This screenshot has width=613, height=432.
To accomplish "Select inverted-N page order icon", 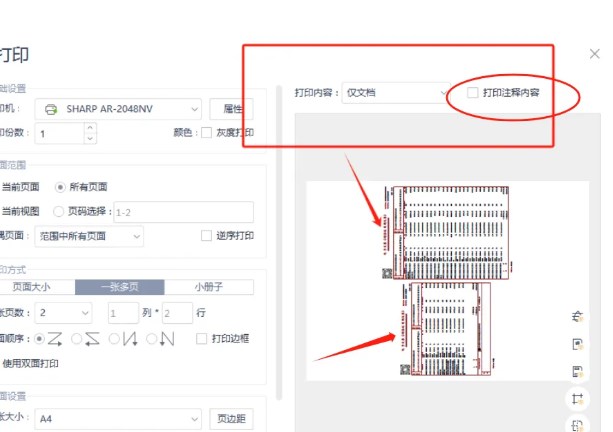I will (130, 339).
